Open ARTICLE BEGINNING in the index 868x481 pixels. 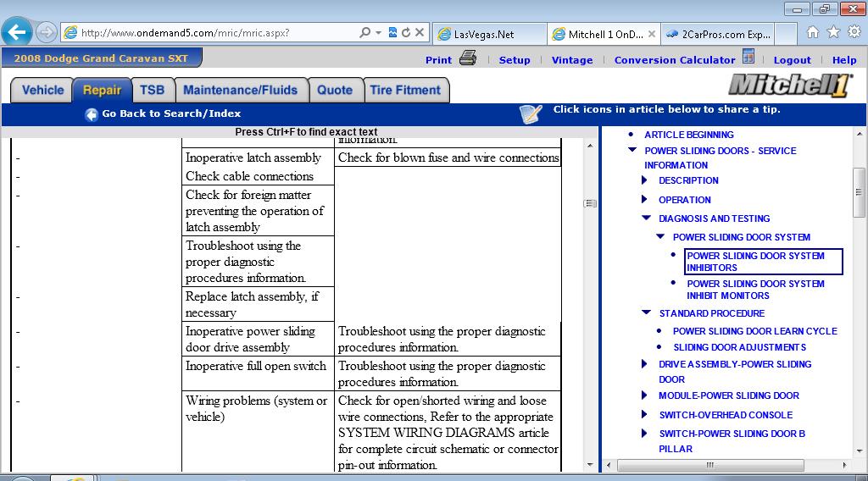pos(688,135)
